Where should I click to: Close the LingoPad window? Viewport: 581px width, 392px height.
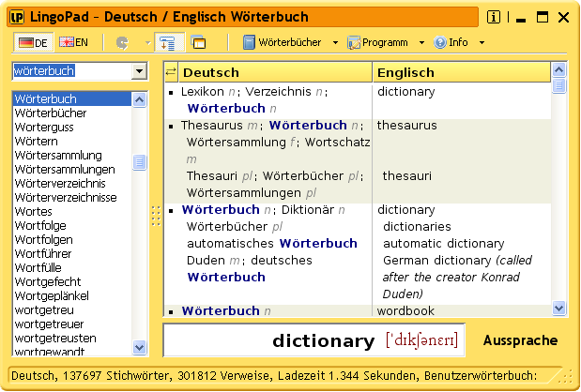tap(563, 17)
